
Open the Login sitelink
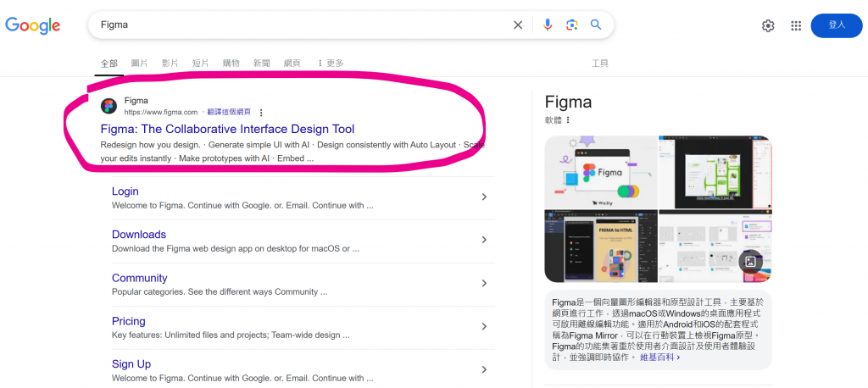[x=125, y=191]
